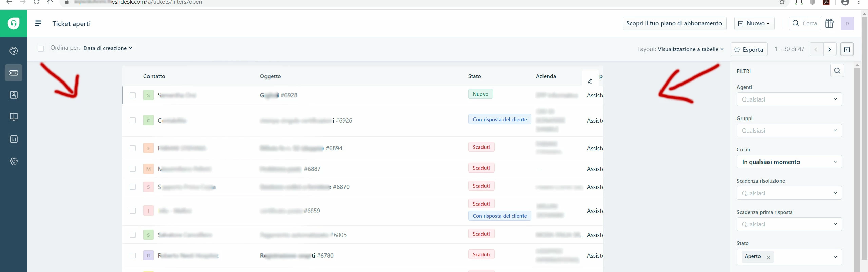Image resolution: width=868 pixels, height=272 pixels.
Task: Open ticket #6870 subject
Action: click(x=304, y=187)
